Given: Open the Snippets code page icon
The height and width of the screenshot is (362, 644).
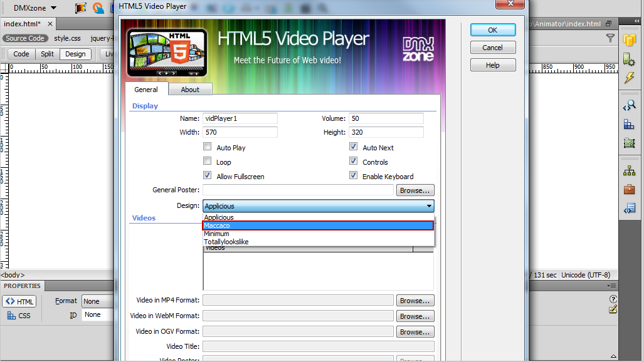Looking at the screenshot, I should click(629, 209).
